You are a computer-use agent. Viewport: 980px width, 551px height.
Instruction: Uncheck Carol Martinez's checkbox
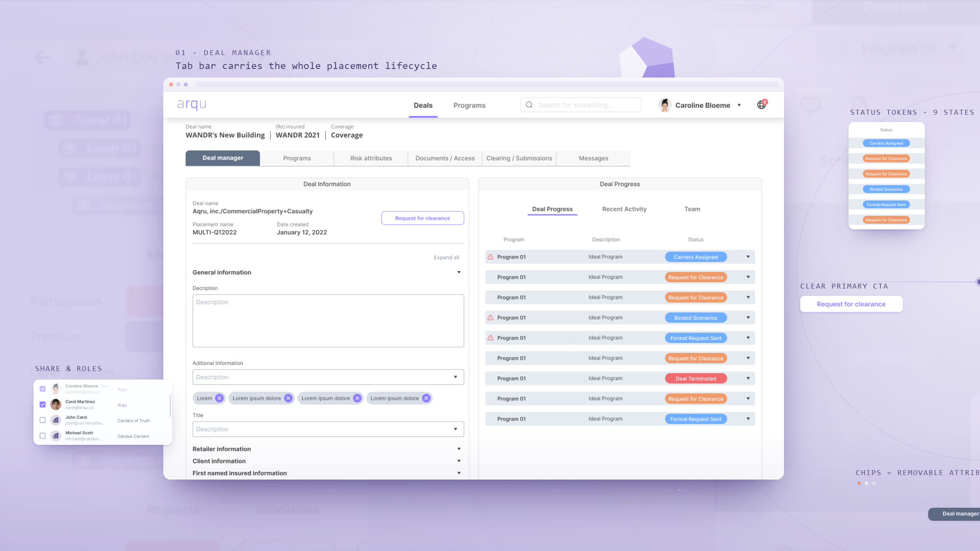coord(42,404)
